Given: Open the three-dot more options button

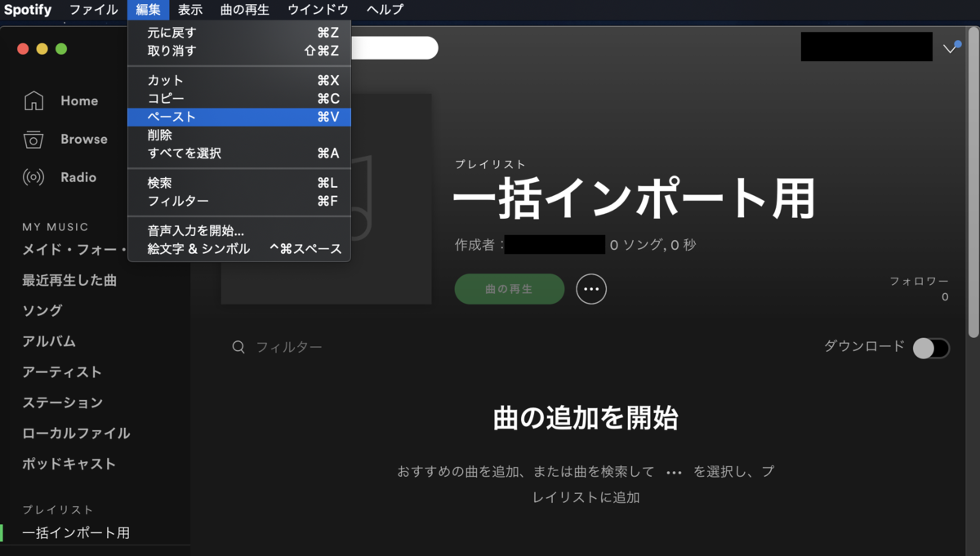Looking at the screenshot, I should (x=591, y=289).
